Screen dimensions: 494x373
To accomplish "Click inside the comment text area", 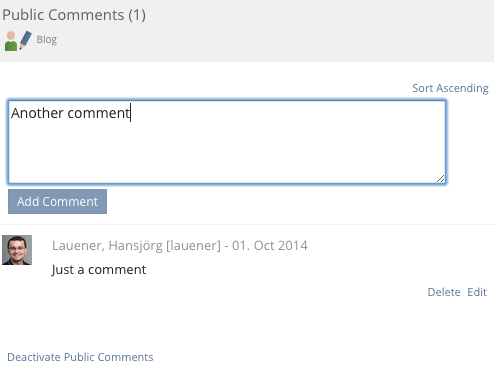I will coord(227,142).
